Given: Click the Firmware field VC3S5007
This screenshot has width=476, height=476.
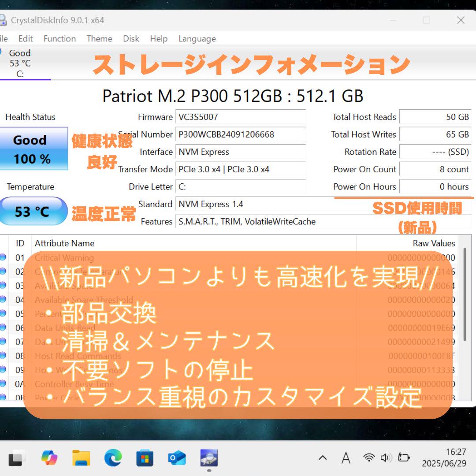Looking at the screenshot, I should click(x=241, y=117).
